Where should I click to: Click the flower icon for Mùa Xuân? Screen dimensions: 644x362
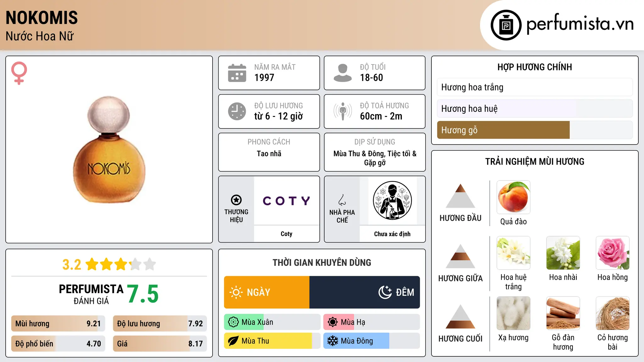click(233, 322)
